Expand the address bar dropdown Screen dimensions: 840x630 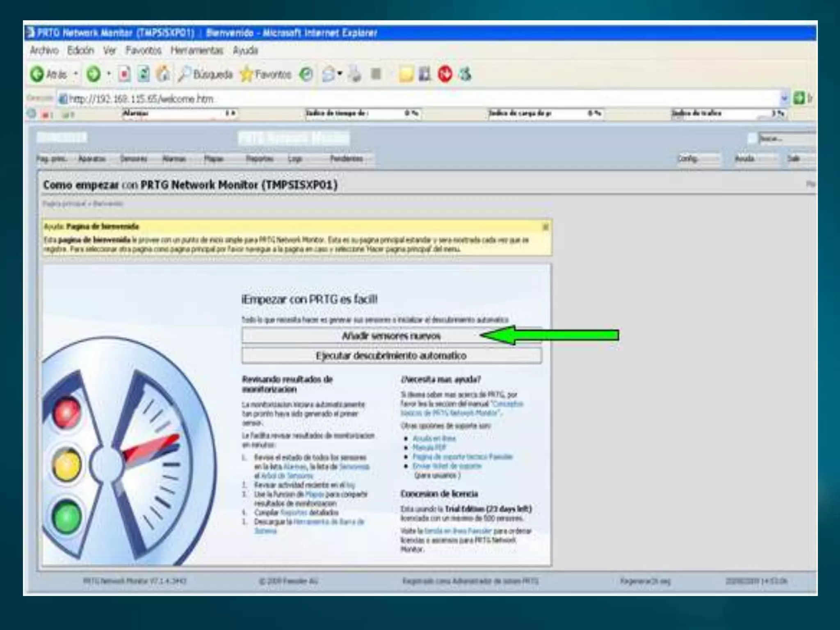click(x=784, y=98)
